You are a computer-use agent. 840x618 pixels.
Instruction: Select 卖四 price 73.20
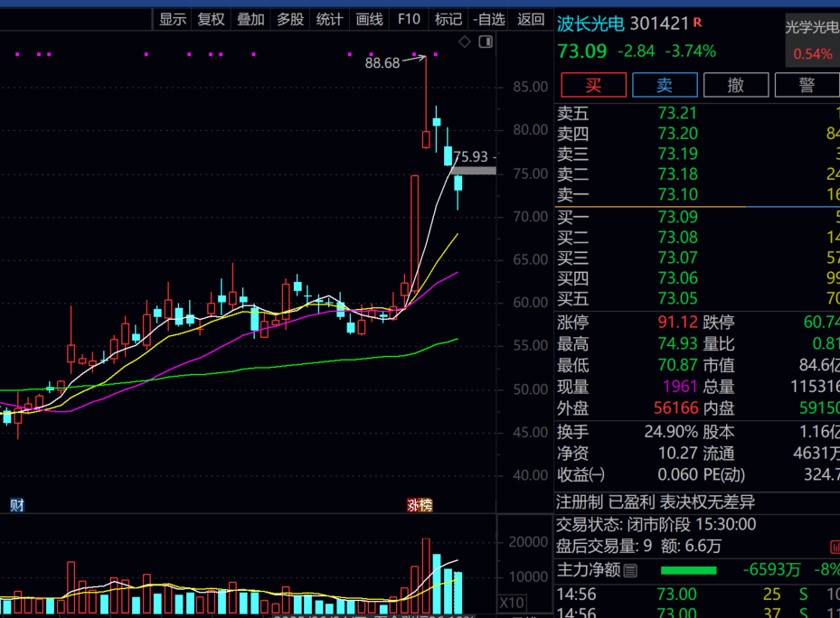pos(677,134)
